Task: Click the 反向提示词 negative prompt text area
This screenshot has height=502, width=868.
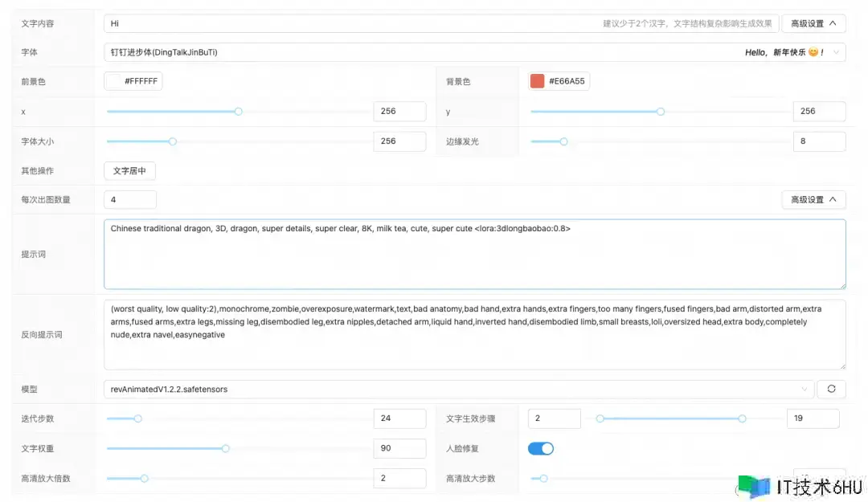Action: (474, 334)
